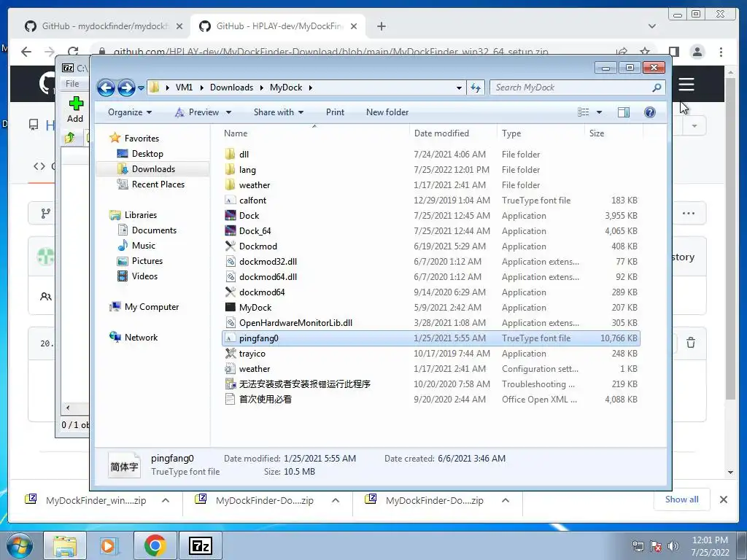Select the dockmod64 application icon

pos(230,292)
